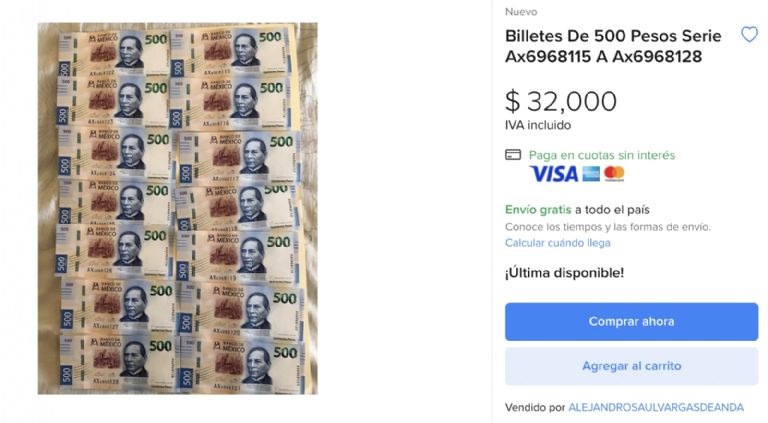Screen dimensions: 768x423
Task: Click the Mastercard logo
Action: click(x=614, y=174)
